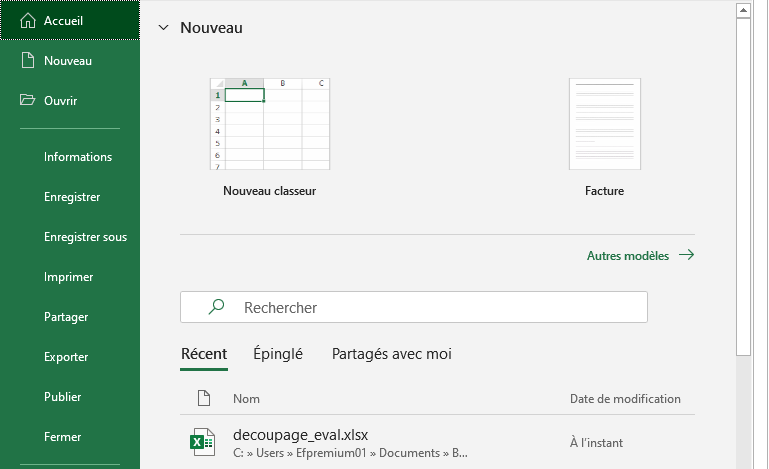
Task: Click the Nouveau page icon in sidebar
Action: coord(27,60)
